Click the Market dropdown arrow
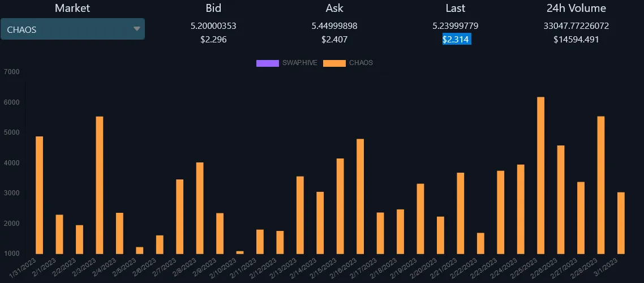 pyautogui.click(x=137, y=29)
